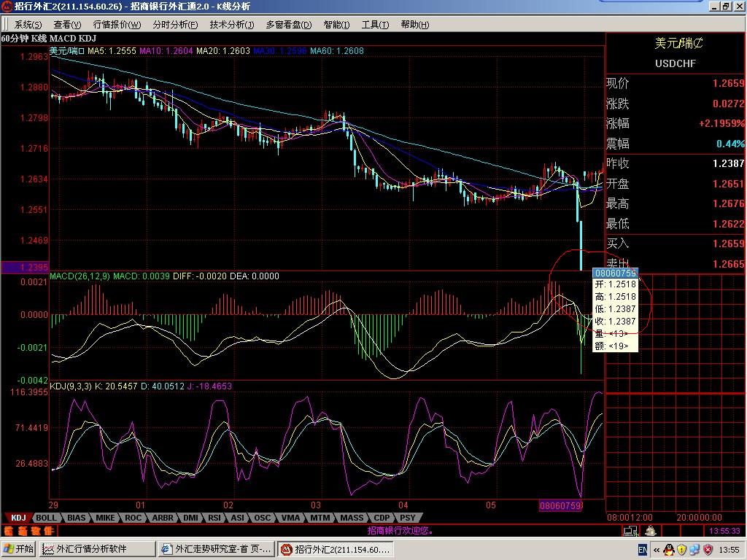Click the network computers tray icon
This screenshot has height=560, width=747.
click(x=694, y=549)
